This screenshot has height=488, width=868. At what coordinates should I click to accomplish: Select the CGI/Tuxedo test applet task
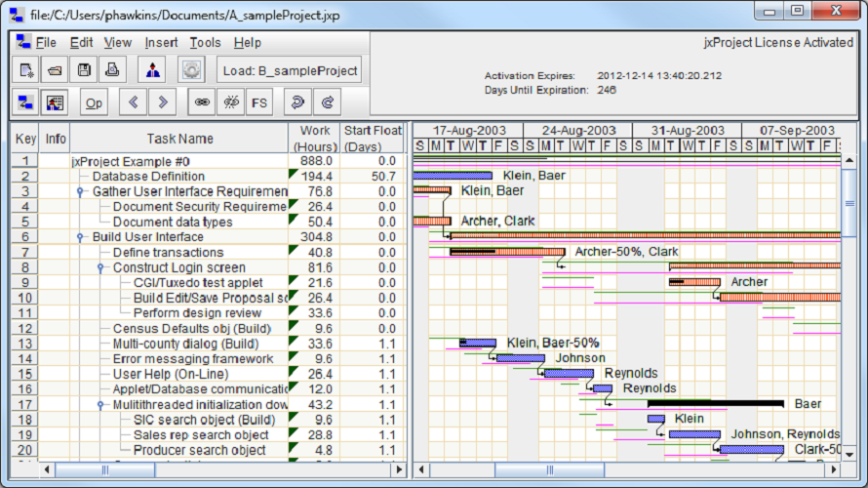[198, 283]
